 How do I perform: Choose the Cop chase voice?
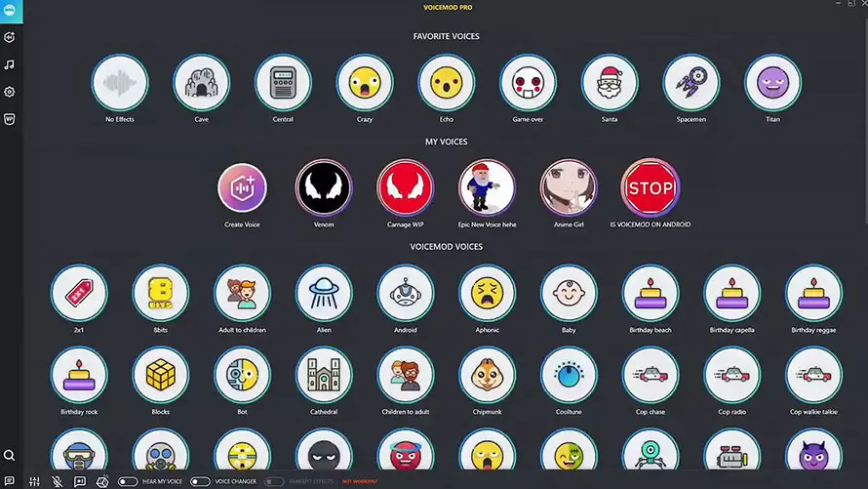coord(651,375)
